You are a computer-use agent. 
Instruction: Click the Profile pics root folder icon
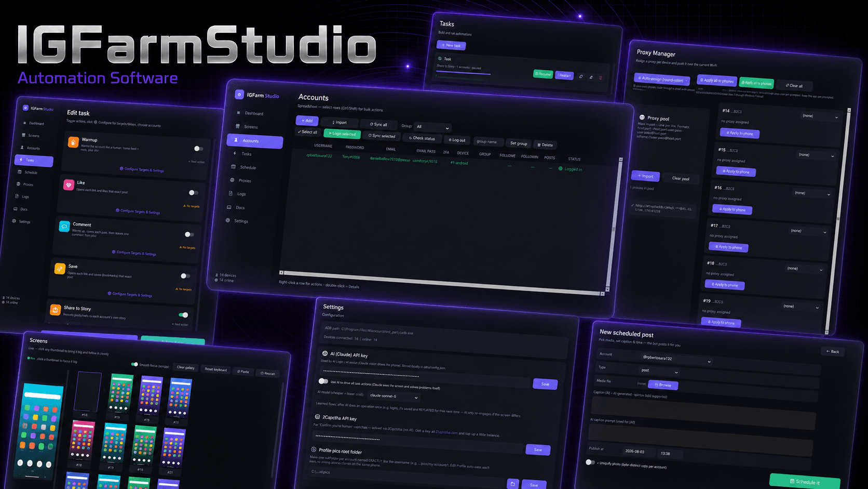[x=314, y=450]
